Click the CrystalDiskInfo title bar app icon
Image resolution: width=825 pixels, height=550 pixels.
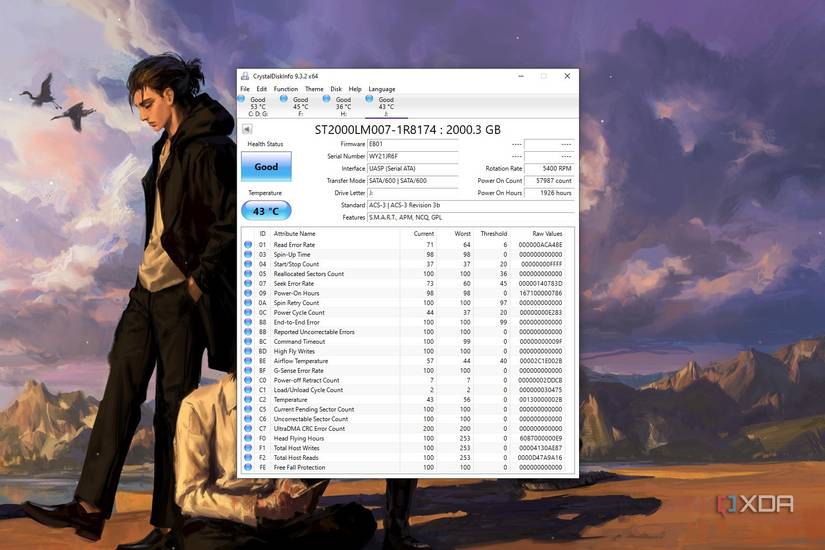(x=245, y=76)
